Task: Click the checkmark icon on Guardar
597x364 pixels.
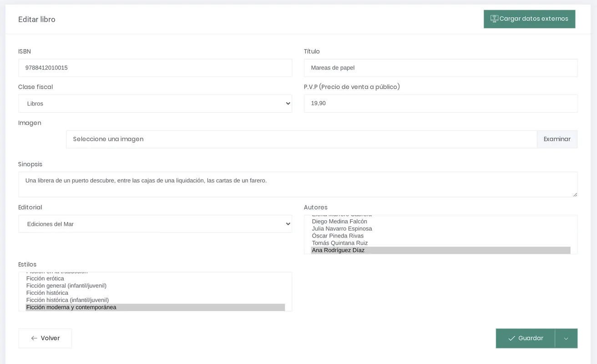Action: tap(511, 339)
